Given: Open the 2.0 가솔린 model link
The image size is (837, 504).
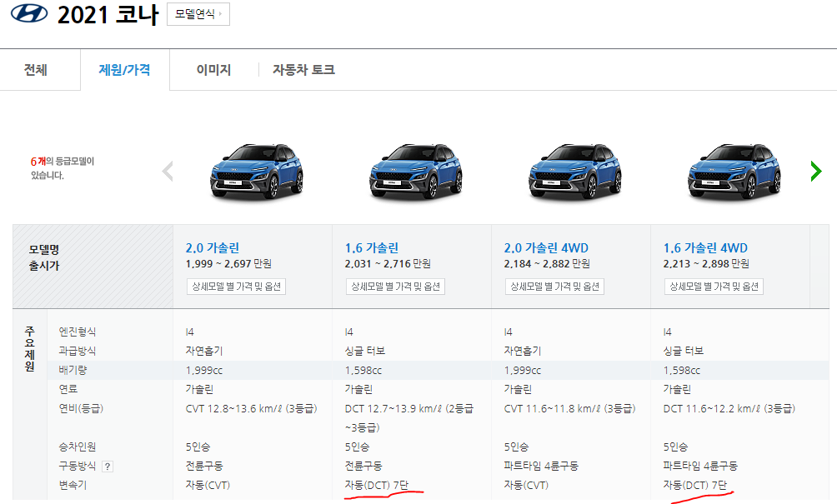Looking at the screenshot, I should pos(213,248).
